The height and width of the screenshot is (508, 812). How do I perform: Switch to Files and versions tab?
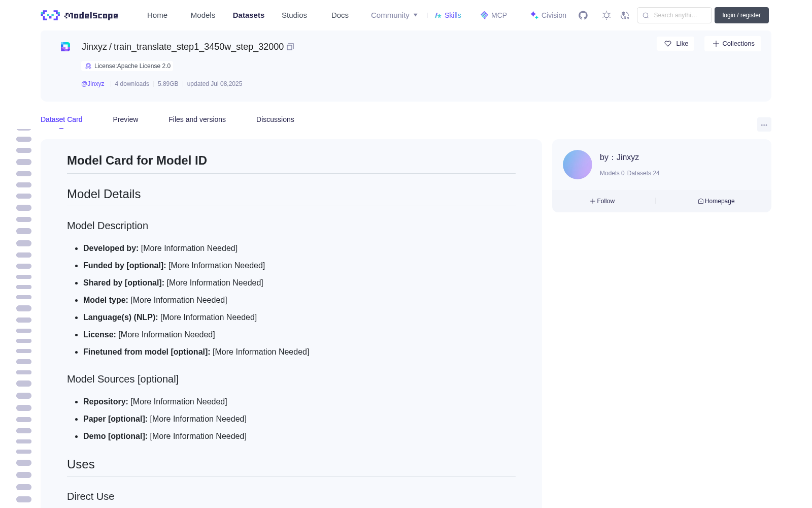tap(197, 119)
